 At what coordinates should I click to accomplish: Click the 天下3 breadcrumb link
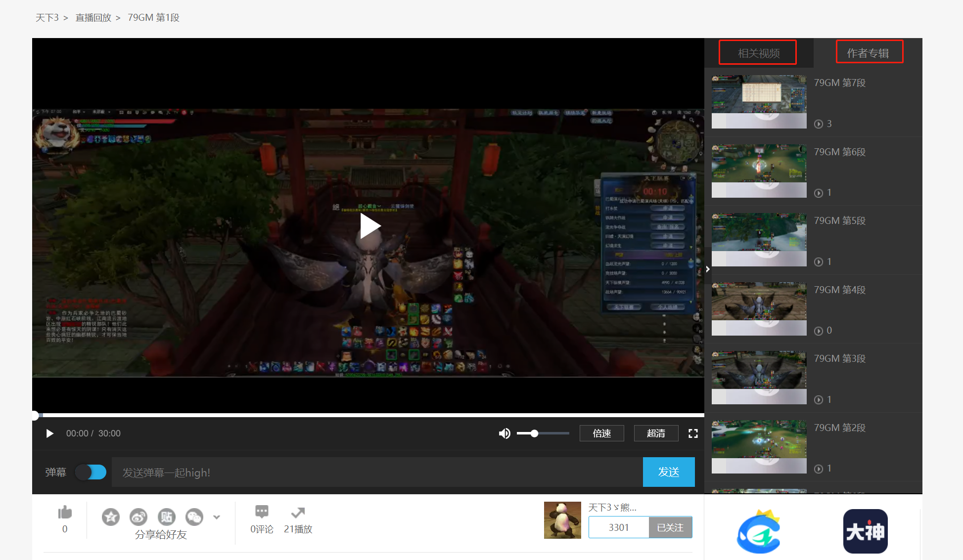47,17
